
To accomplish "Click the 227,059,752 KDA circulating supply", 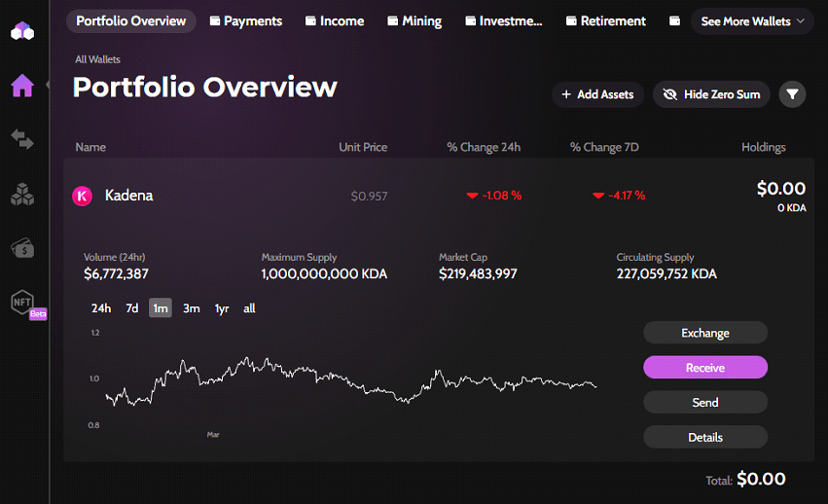I will [666, 273].
